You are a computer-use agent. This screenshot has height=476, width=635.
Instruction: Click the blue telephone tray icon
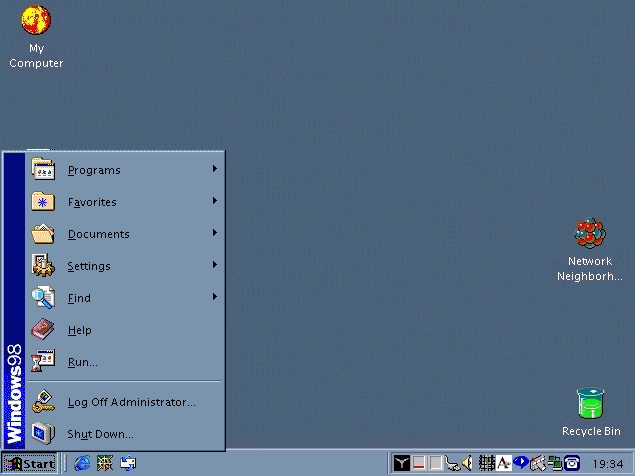(x=572, y=463)
